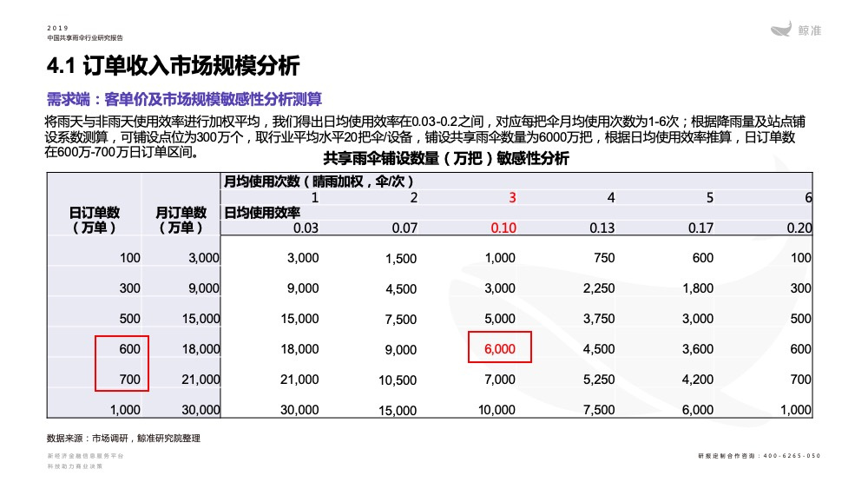
Task: Click the red efficiency value 0.10
Action: click(x=503, y=228)
